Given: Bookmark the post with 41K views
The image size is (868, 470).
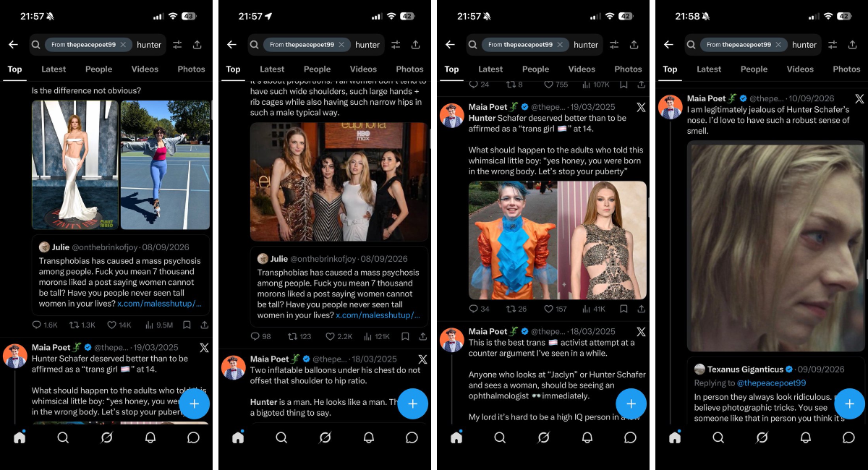Looking at the screenshot, I should click(623, 309).
